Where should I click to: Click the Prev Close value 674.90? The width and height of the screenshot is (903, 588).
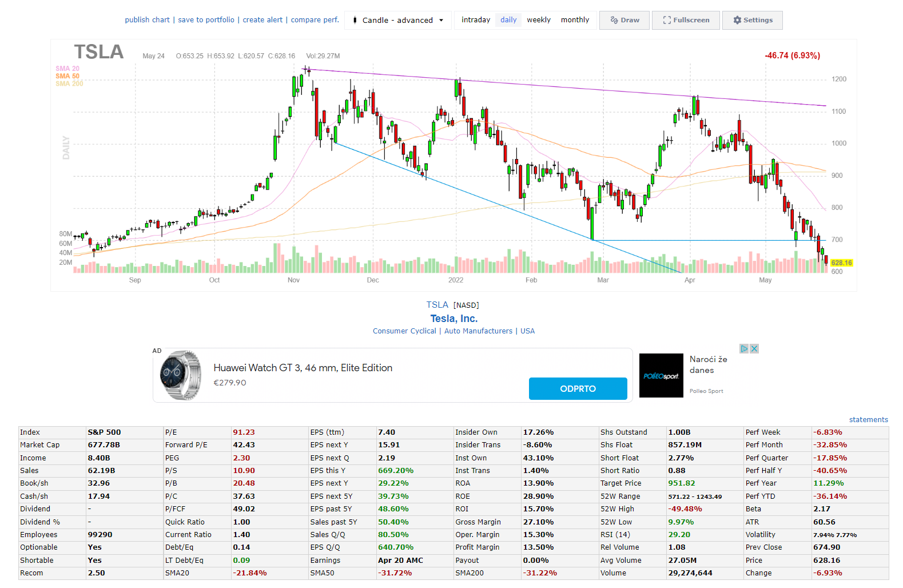click(x=826, y=547)
